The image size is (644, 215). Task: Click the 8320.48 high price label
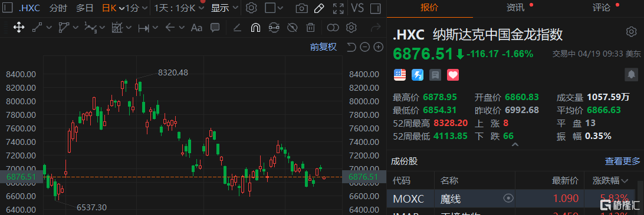click(x=173, y=72)
